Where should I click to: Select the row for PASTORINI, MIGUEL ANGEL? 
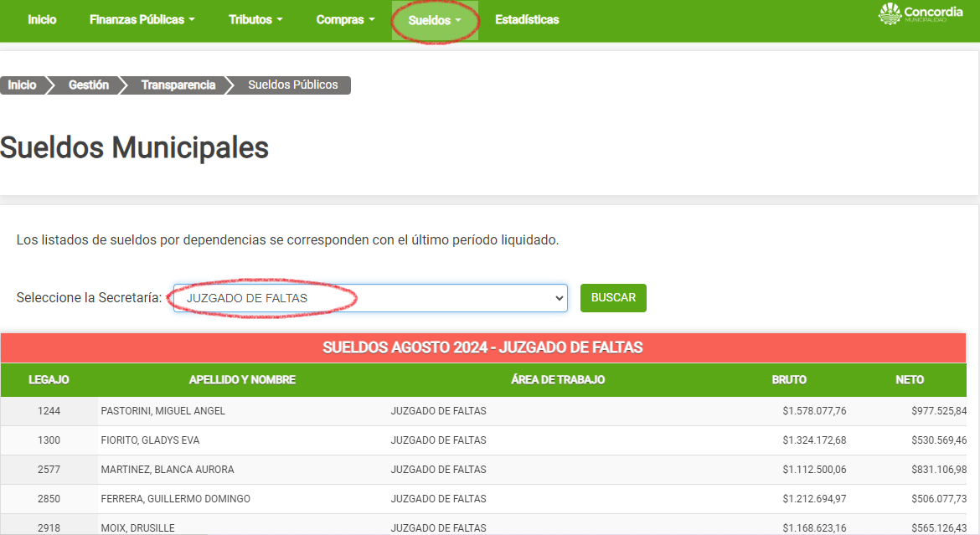point(163,411)
